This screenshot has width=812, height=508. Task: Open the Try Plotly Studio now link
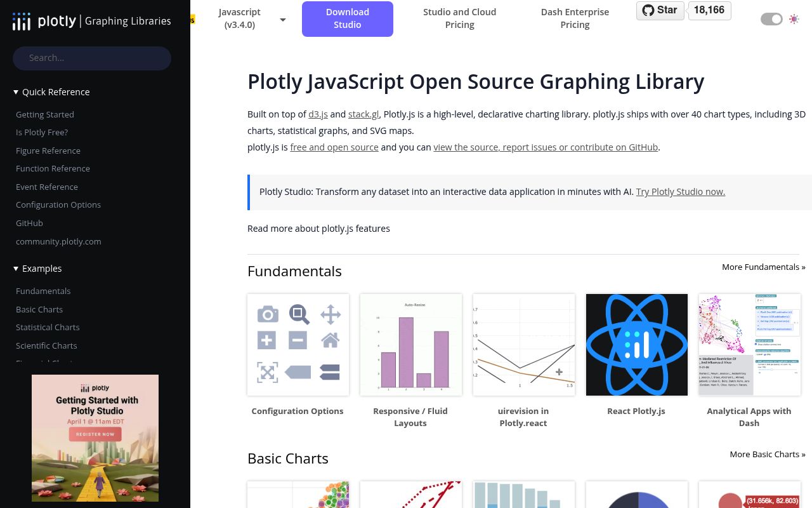pos(680,192)
